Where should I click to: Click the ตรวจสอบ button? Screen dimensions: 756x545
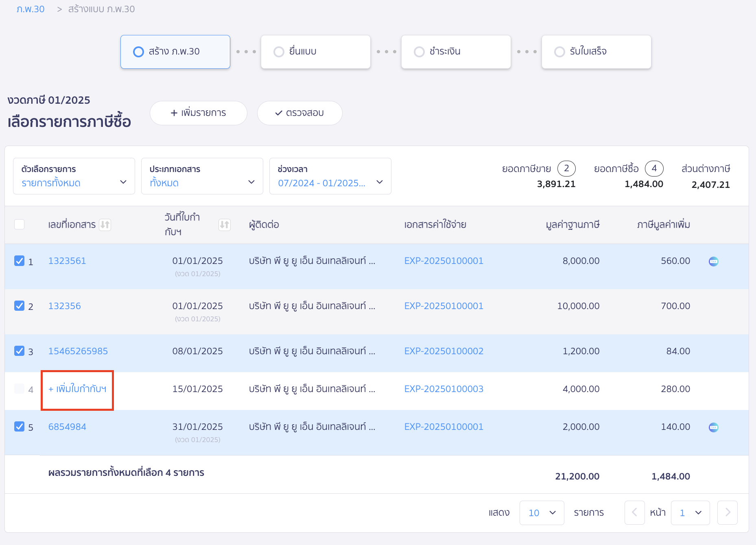pyautogui.click(x=299, y=113)
